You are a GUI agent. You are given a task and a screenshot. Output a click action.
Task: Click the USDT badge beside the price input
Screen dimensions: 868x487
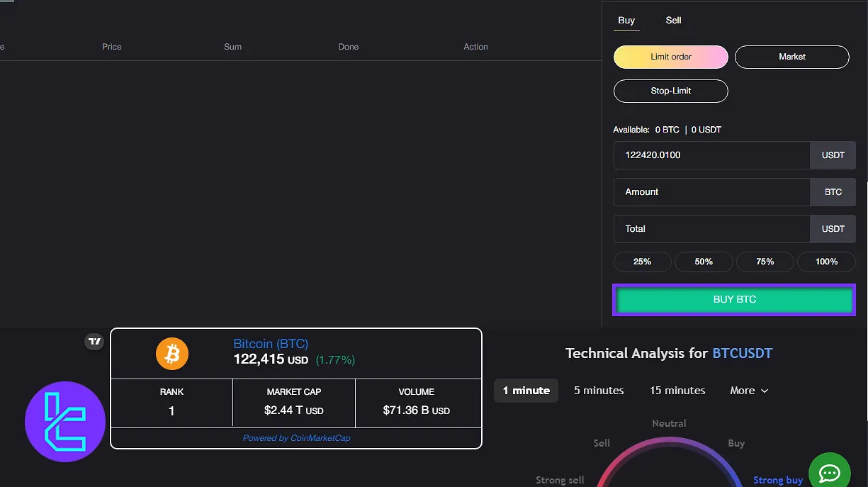click(x=833, y=155)
